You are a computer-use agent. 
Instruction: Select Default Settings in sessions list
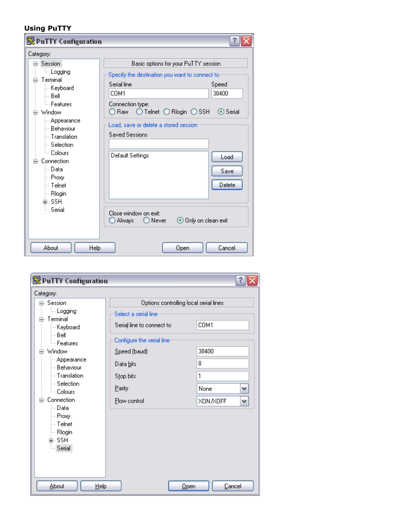pyautogui.click(x=130, y=156)
